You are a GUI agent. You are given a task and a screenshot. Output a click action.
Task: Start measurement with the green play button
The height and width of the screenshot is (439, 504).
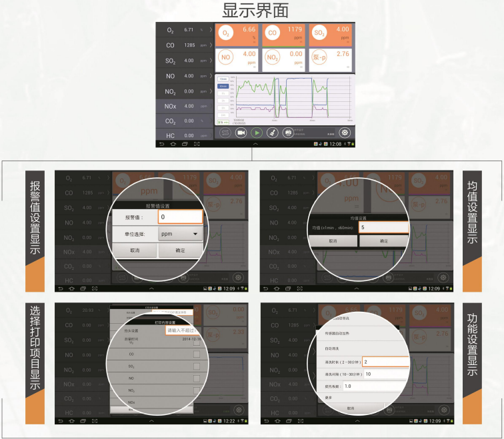(x=257, y=133)
